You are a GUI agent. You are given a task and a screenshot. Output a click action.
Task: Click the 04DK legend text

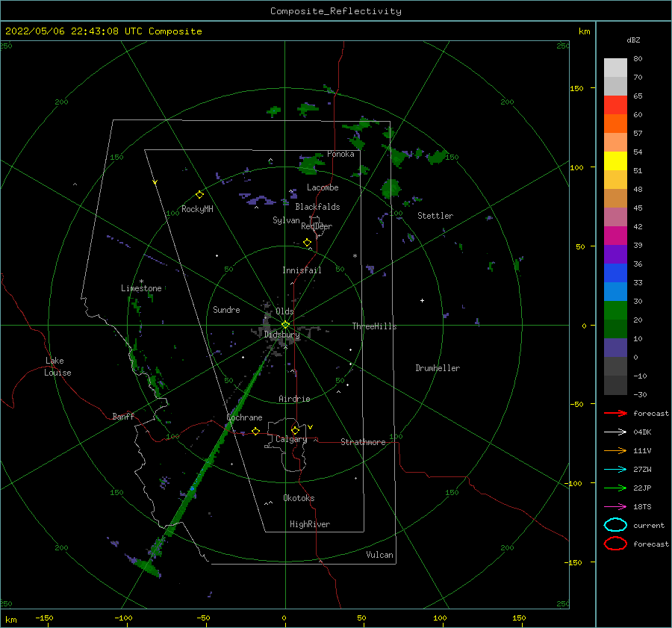642,432
